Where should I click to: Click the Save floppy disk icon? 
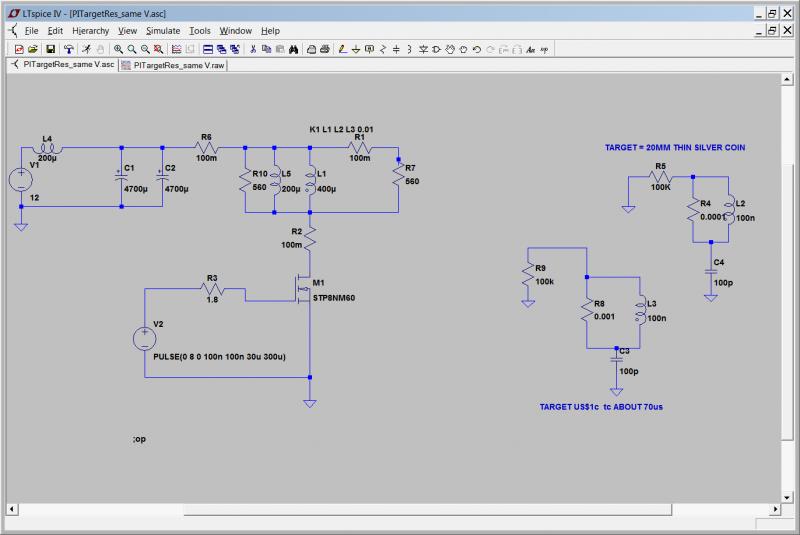pyautogui.click(x=50, y=48)
